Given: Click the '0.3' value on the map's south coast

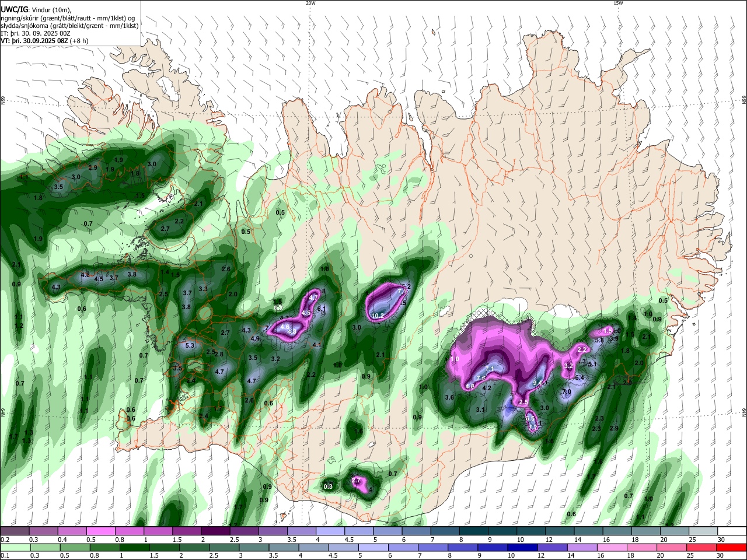Looking at the screenshot, I should point(328,487).
